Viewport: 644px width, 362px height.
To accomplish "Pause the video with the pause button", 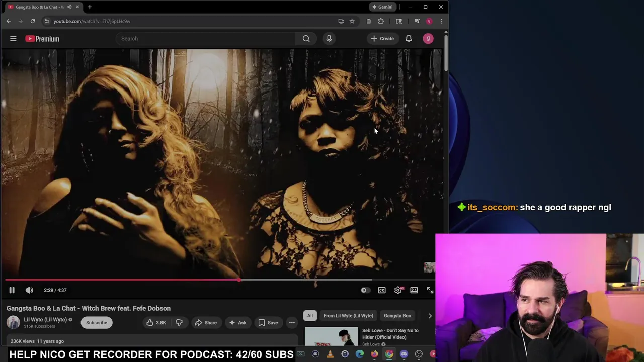I will (12, 290).
